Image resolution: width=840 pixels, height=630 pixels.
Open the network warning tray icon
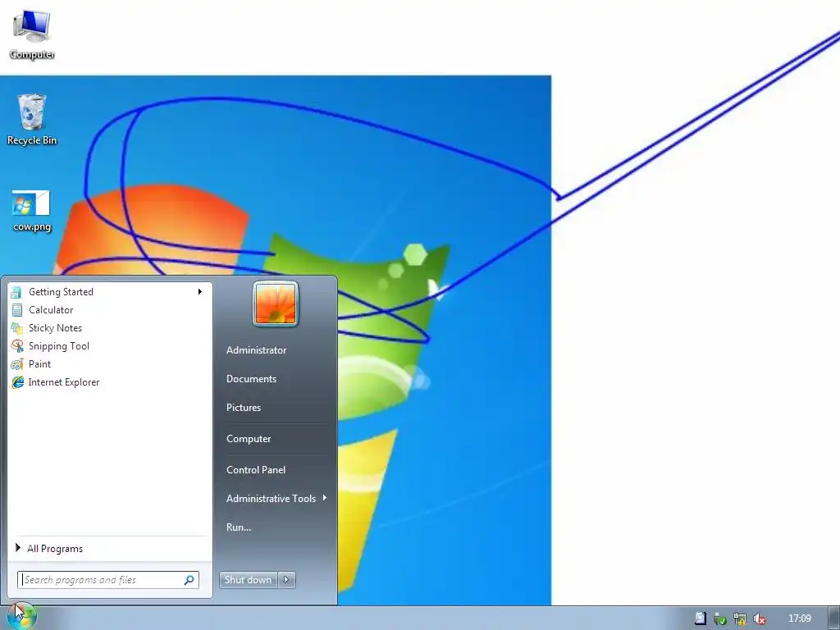(740, 619)
